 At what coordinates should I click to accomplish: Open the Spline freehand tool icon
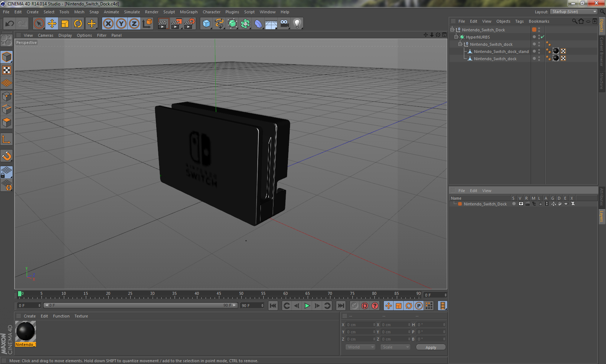click(219, 24)
